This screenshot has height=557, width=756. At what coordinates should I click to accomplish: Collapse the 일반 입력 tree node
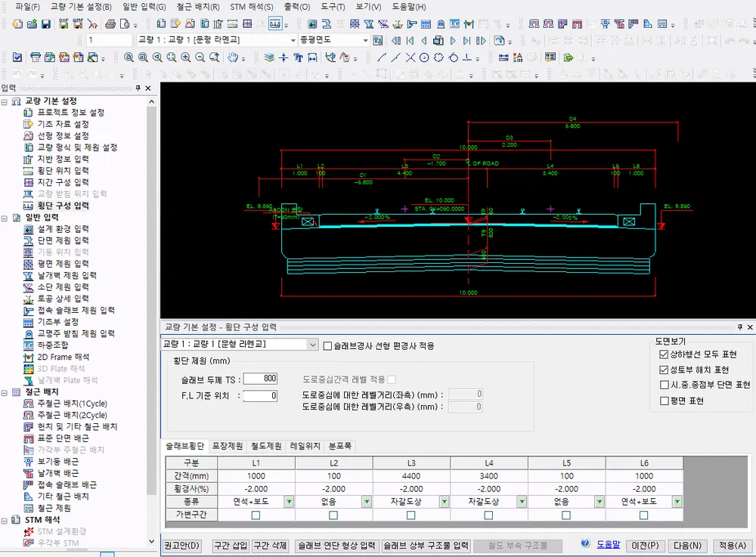(x=5, y=218)
